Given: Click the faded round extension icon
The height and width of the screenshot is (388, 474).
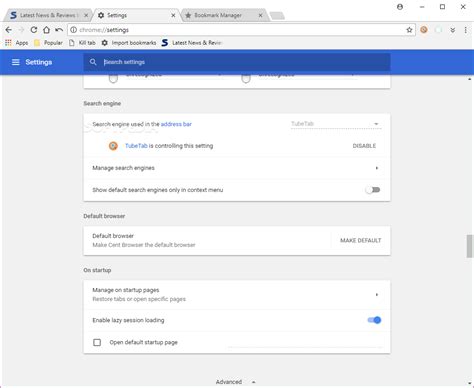Looking at the screenshot, I should [x=438, y=30].
